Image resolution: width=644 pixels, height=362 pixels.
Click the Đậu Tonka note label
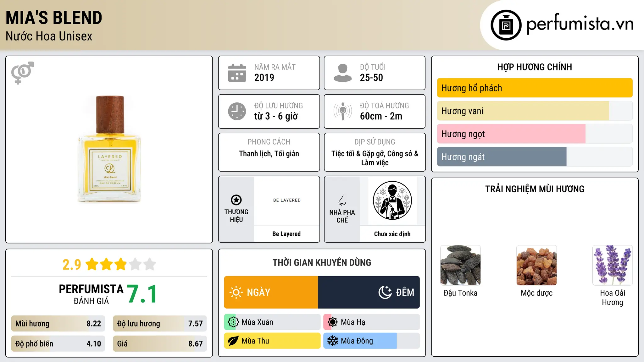tap(460, 293)
